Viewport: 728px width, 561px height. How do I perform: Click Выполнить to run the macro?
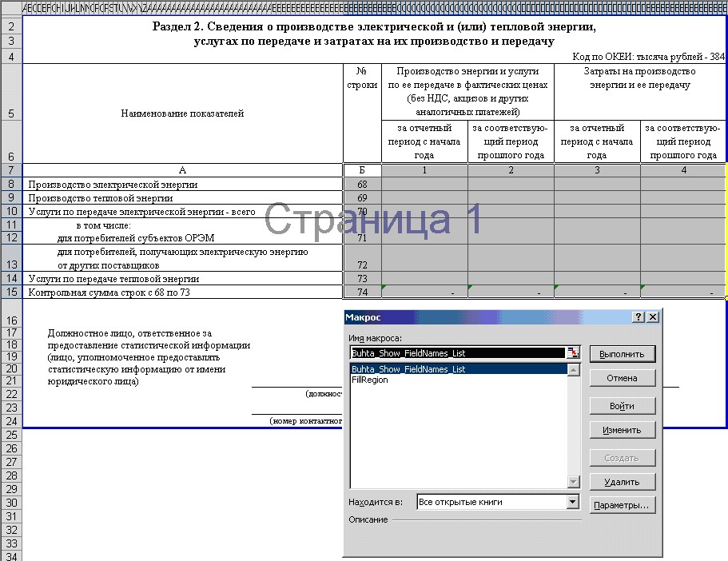pos(623,354)
